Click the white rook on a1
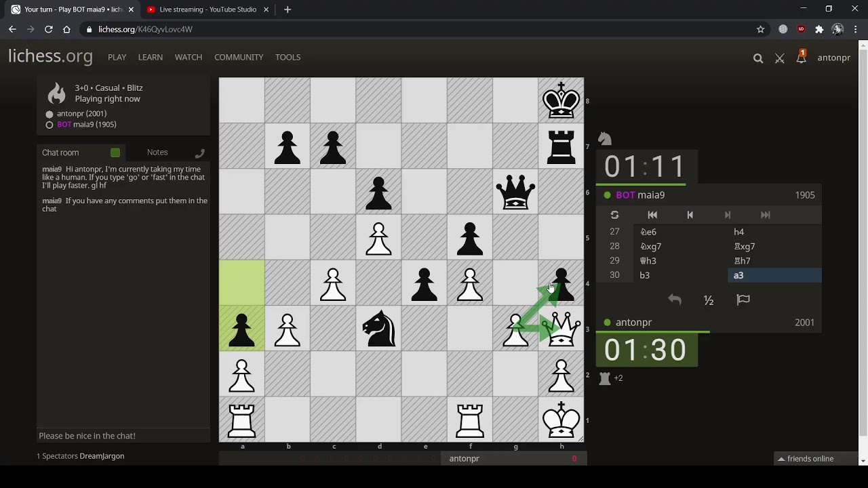 tap(242, 420)
